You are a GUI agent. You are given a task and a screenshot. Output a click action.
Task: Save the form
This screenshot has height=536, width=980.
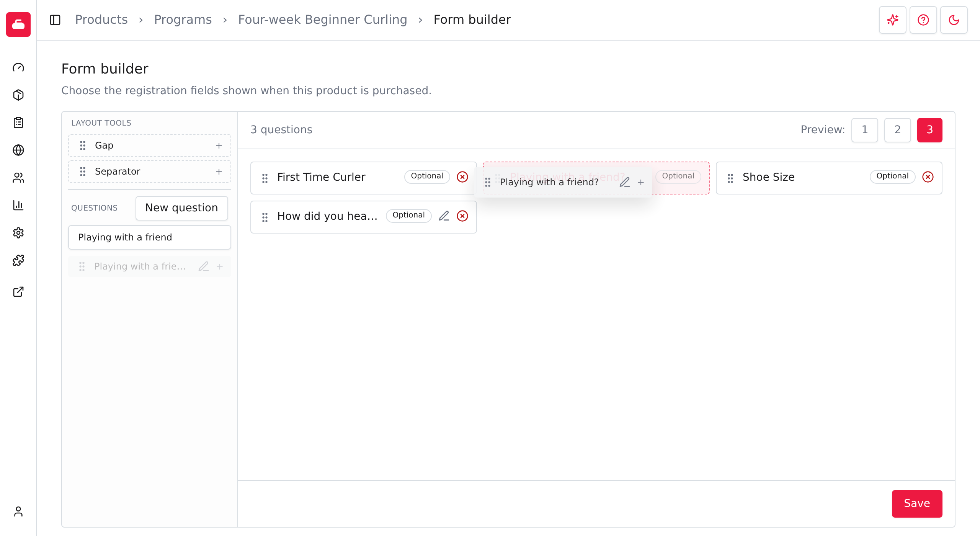[917, 504]
